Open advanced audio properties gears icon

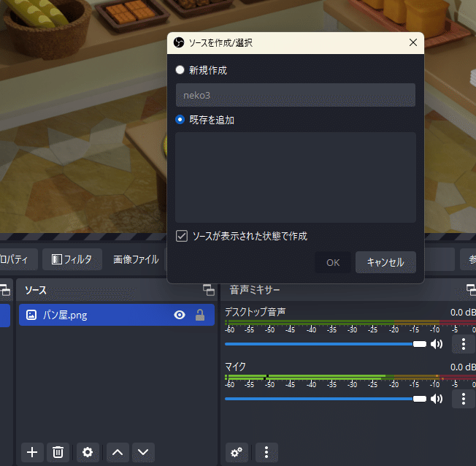tap(237, 452)
